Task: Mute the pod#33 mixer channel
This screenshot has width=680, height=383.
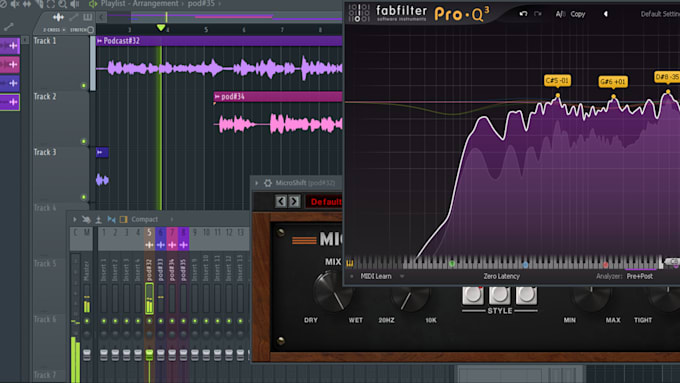Action: click(x=160, y=321)
